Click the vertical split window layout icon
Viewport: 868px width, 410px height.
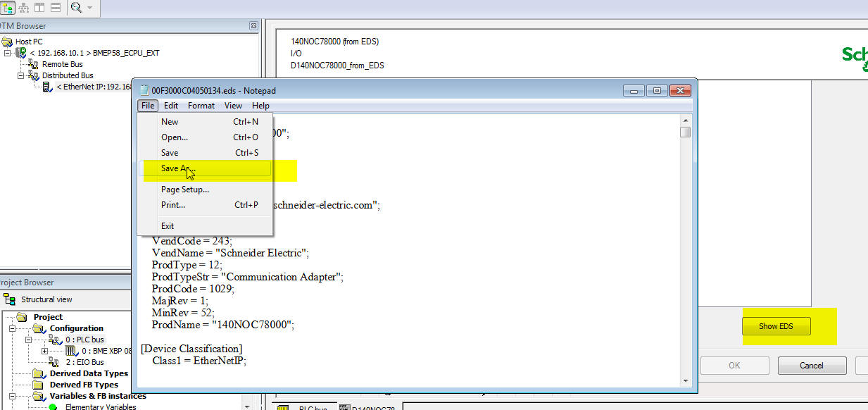coord(39,8)
